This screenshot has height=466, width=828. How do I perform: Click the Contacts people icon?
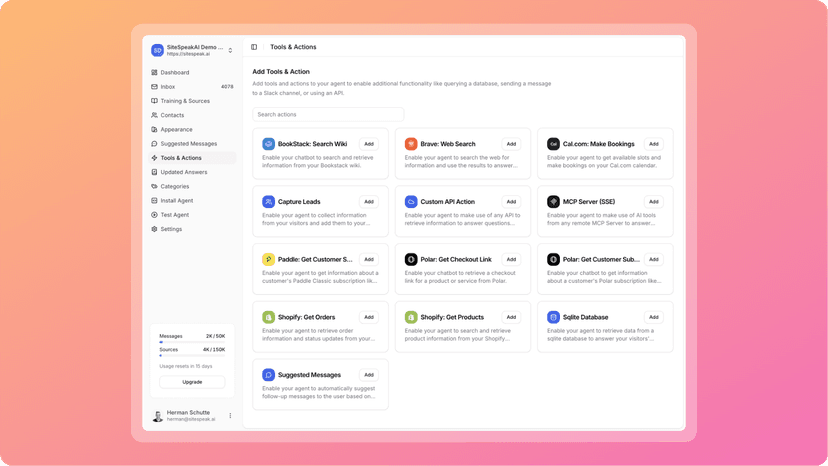coord(154,115)
